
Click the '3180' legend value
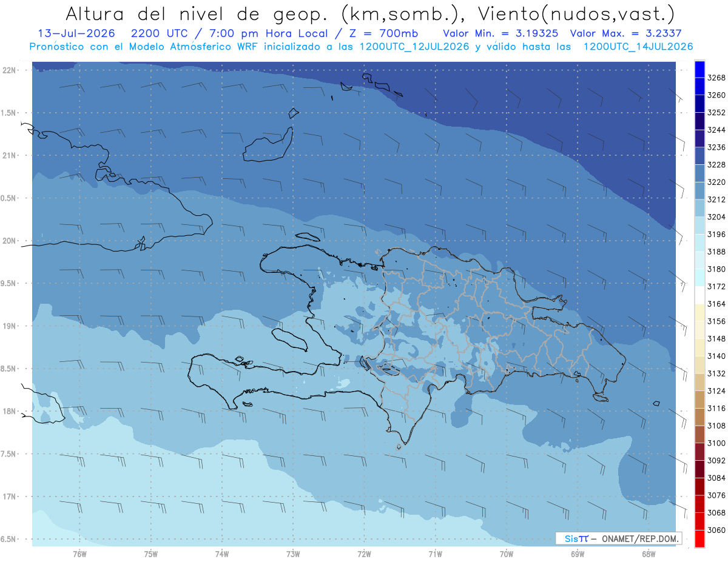[716, 269]
